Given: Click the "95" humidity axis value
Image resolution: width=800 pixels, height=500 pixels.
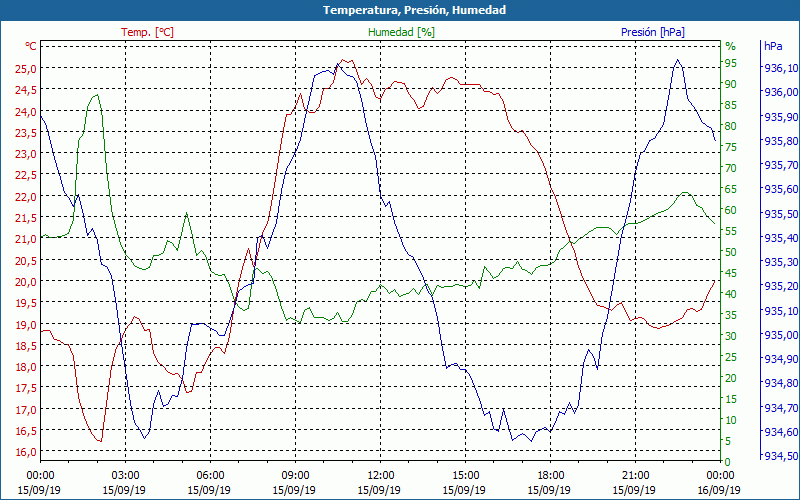Looking at the screenshot, I should [731, 63].
